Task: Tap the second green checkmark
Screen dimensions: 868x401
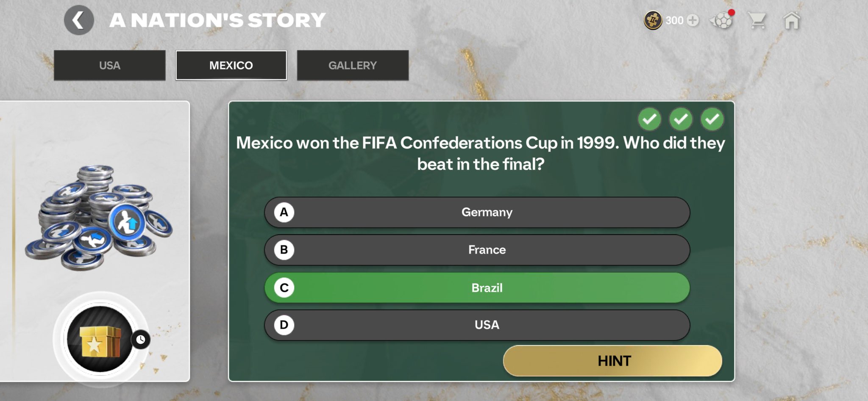Action: click(x=681, y=119)
